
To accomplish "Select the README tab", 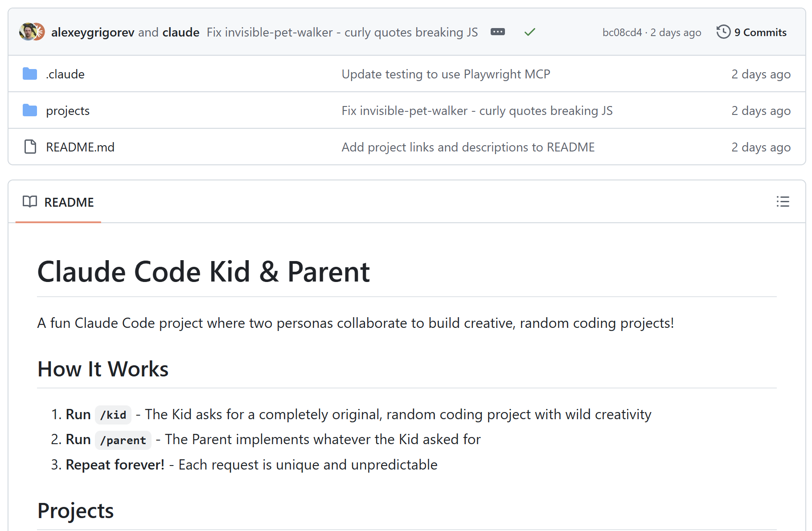I will pos(58,202).
